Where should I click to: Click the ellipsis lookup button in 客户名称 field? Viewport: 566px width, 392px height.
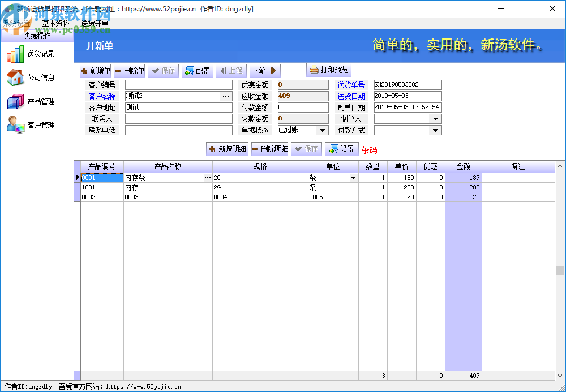point(226,96)
